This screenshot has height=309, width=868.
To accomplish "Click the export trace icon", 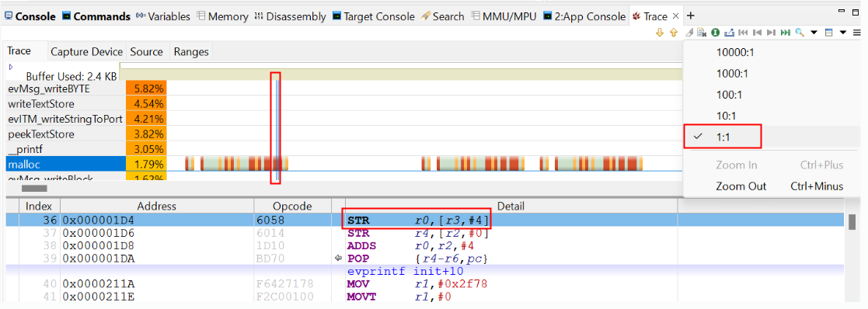I will point(729,32).
